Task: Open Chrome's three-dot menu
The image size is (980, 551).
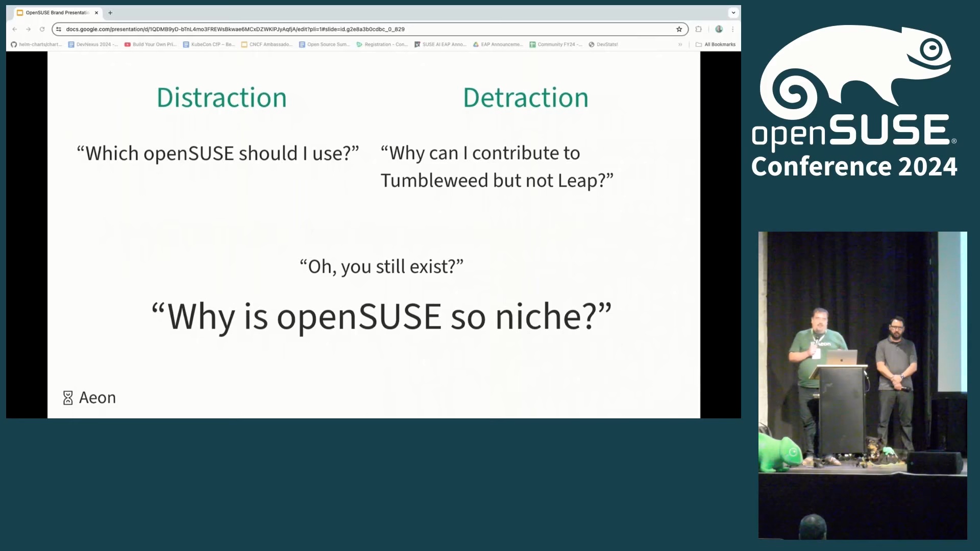Action: [x=733, y=29]
